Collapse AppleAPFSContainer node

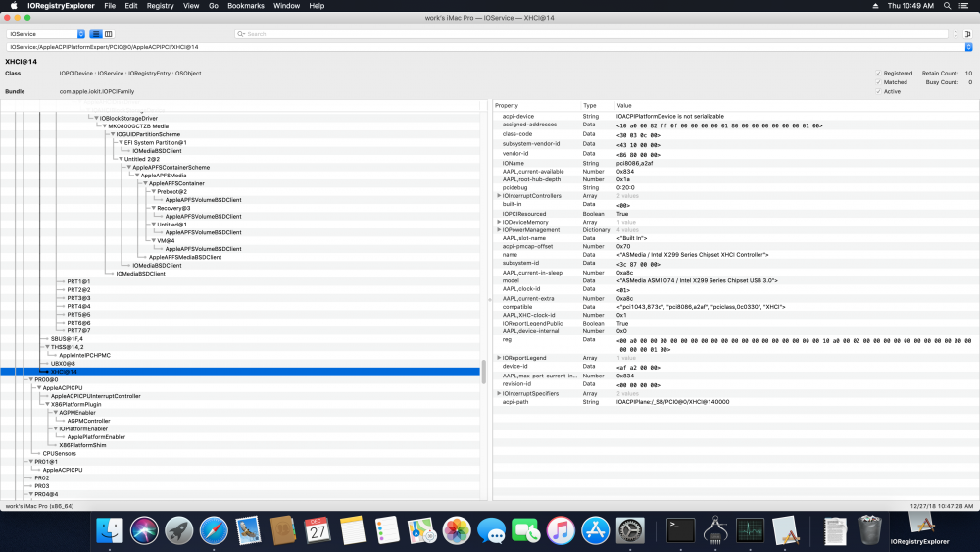click(x=145, y=183)
